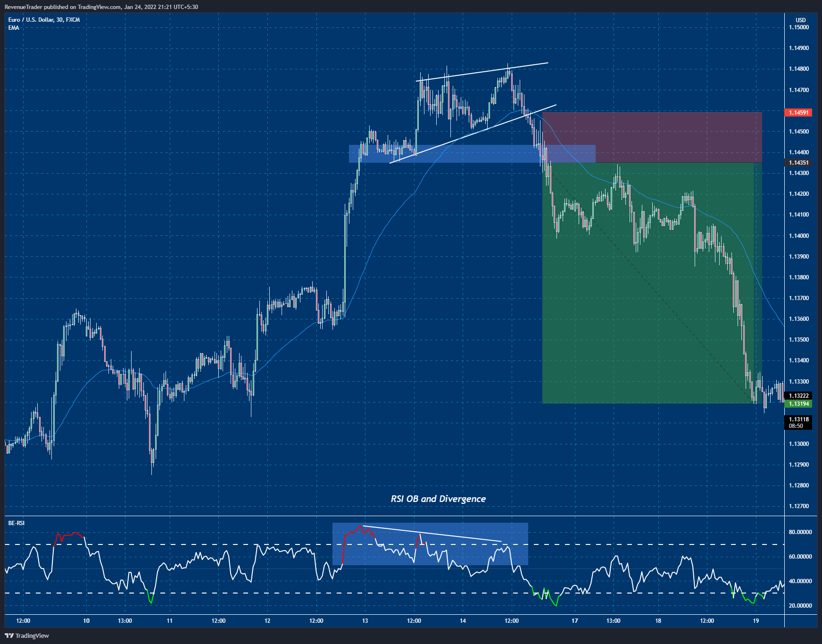822x644 pixels.
Task: Click the 1.12700 price axis tick
Action: [798, 506]
